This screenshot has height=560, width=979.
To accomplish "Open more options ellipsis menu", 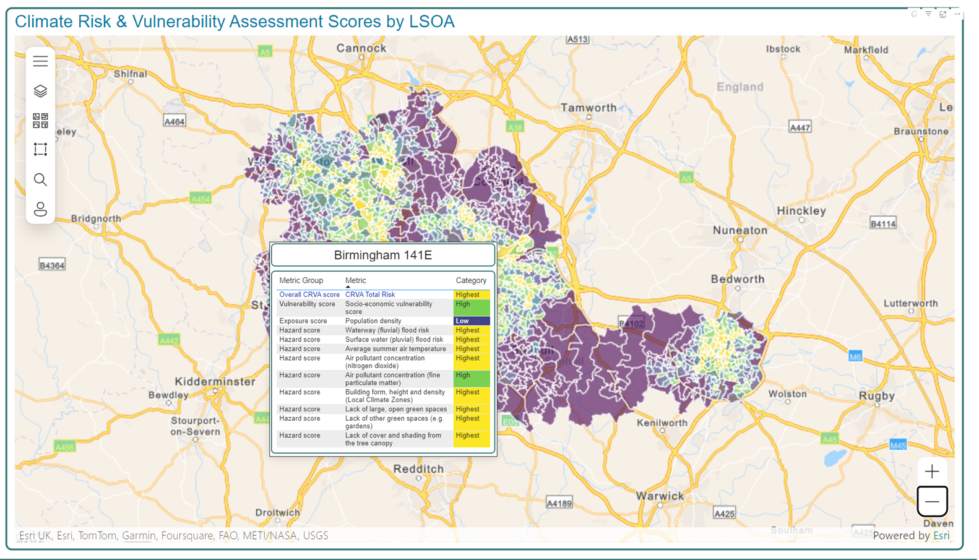I will coord(957,14).
